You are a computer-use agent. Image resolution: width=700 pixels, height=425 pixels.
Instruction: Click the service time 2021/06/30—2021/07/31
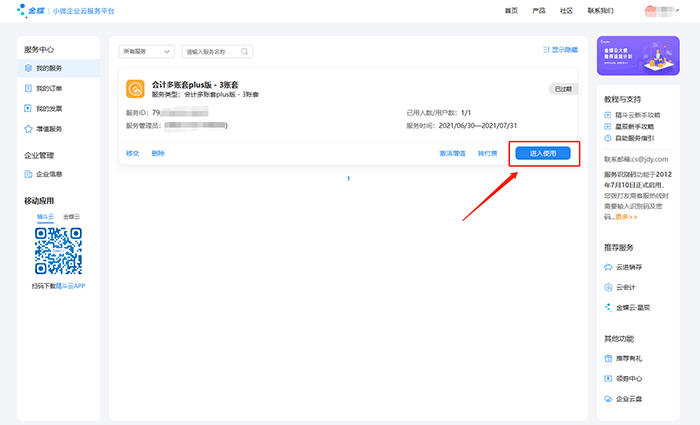478,125
